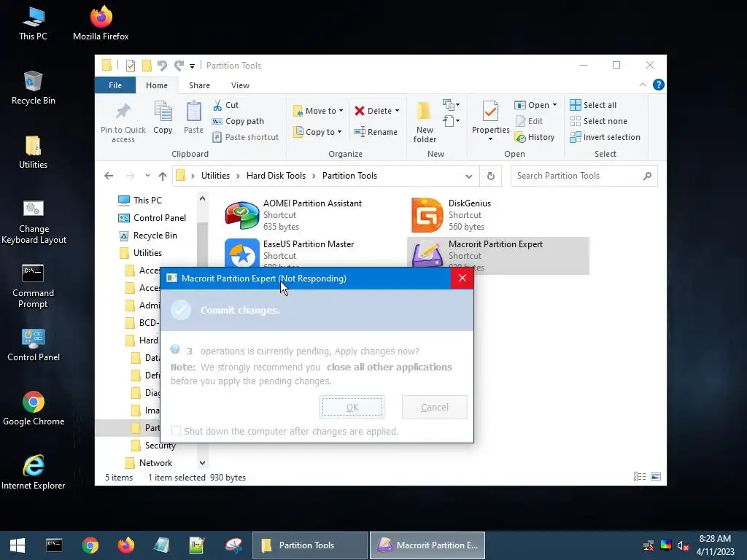Click the Properties icon in quick access toolbar
The height and width of the screenshot is (560, 747).
pyautogui.click(x=131, y=66)
